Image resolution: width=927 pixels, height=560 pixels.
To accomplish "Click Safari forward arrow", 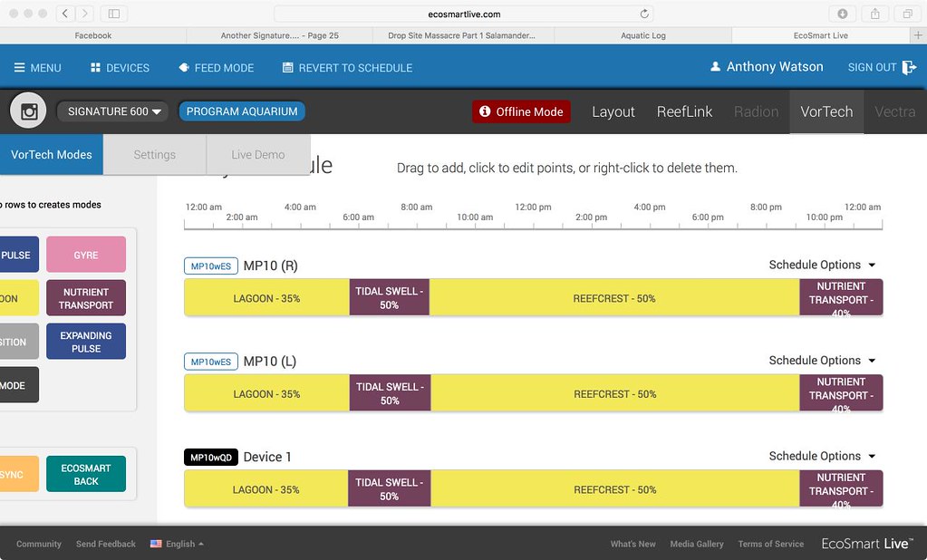I will (85, 14).
